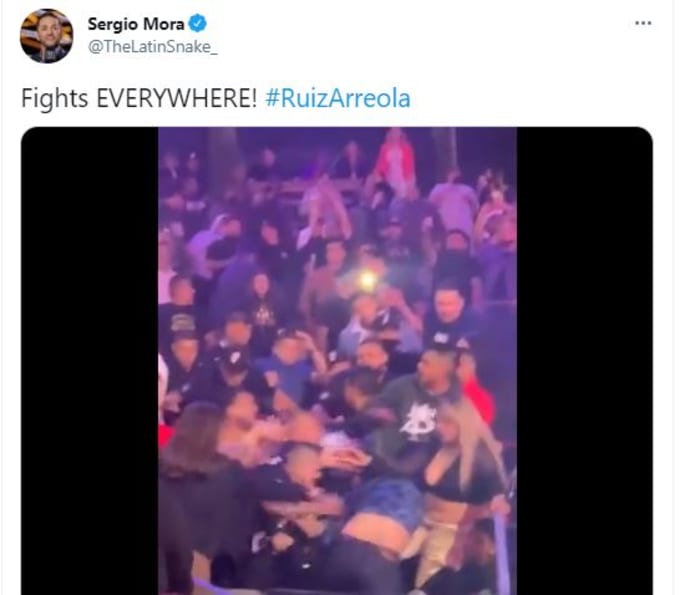Click the blue patterned shorts in the video
700x595 pixels.
[388, 499]
